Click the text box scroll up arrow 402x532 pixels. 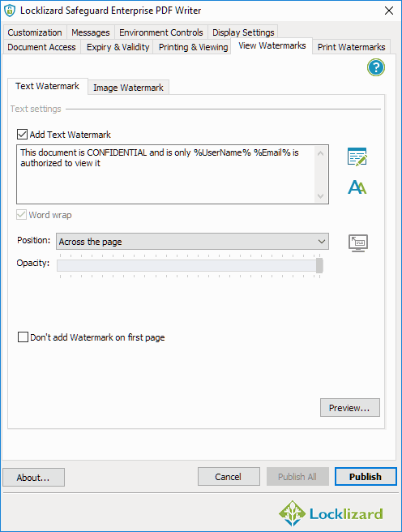coord(320,153)
